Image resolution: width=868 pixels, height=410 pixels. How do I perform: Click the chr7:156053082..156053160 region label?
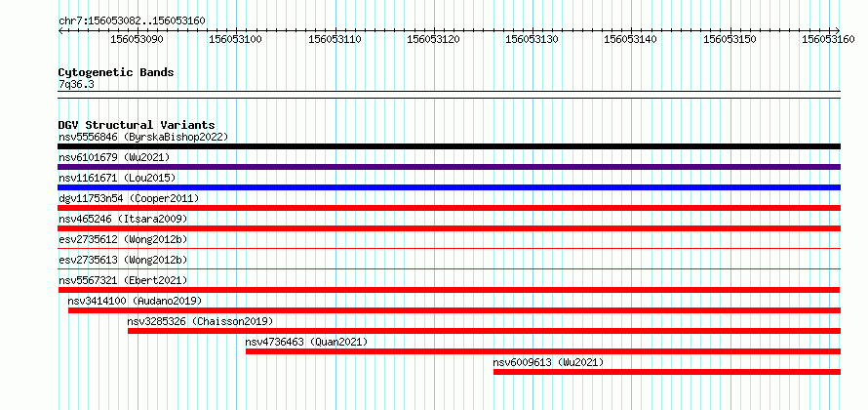pyautogui.click(x=132, y=20)
